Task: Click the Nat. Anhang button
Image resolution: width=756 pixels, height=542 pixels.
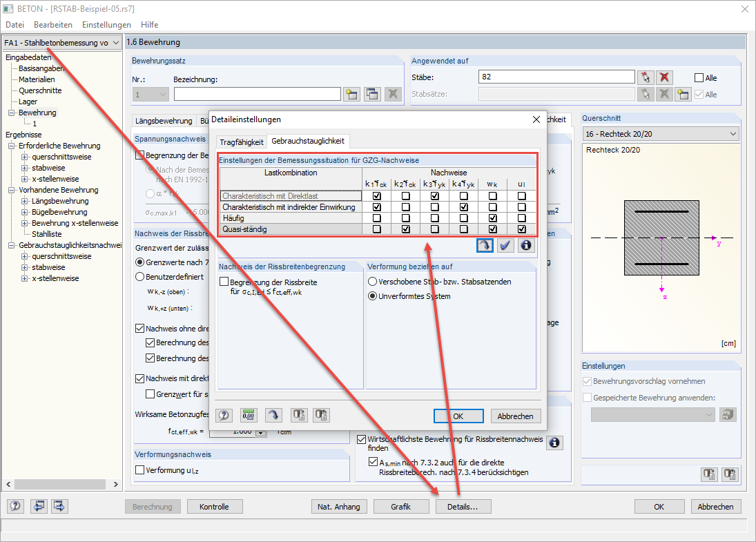Action: pyautogui.click(x=339, y=506)
